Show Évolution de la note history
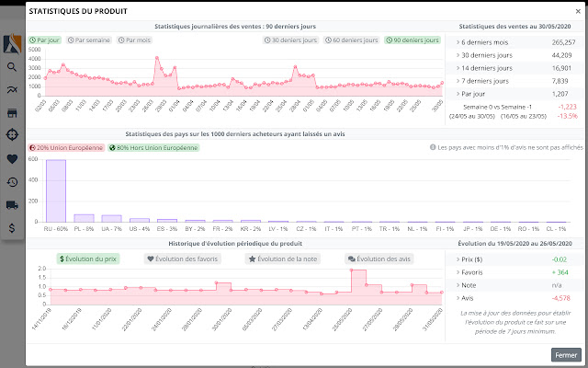Image resolution: width=588 pixels, height=368 pixels. tap(282, 259)
